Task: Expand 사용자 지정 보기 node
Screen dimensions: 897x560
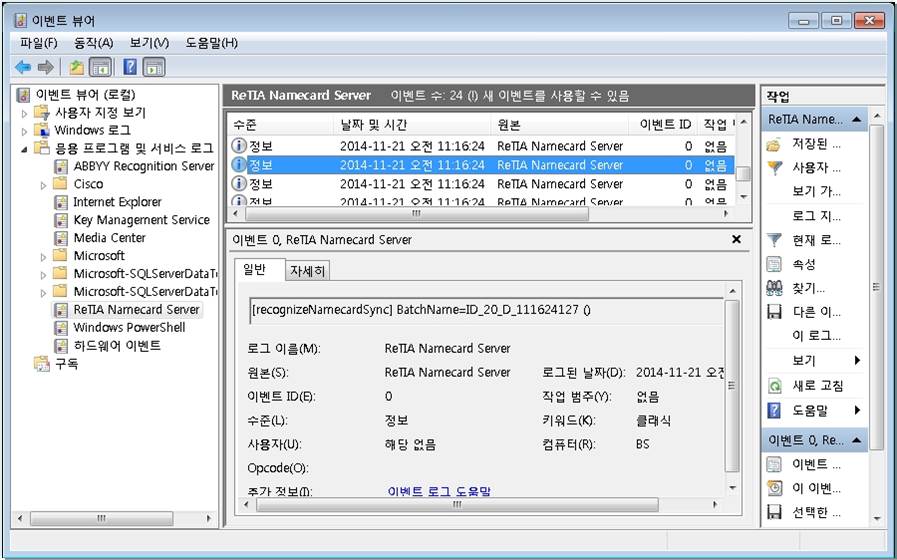Action: click(24, 113)
